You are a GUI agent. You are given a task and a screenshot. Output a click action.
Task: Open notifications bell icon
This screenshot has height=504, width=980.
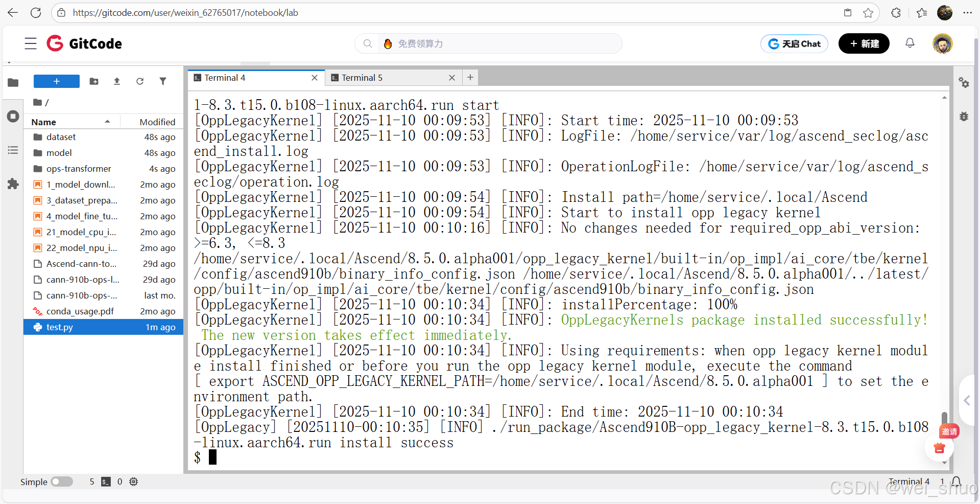tap(910, 43)
